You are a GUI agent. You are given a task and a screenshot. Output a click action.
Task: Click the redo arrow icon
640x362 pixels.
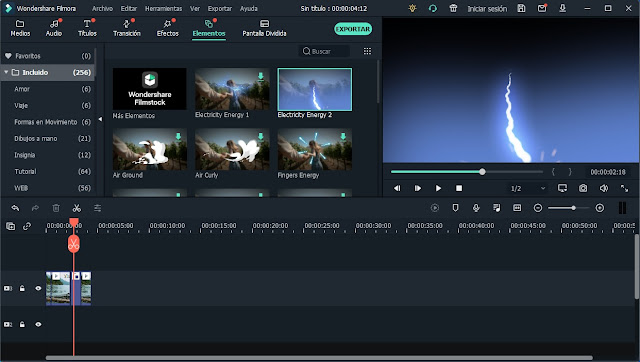[x=36, y=208]
